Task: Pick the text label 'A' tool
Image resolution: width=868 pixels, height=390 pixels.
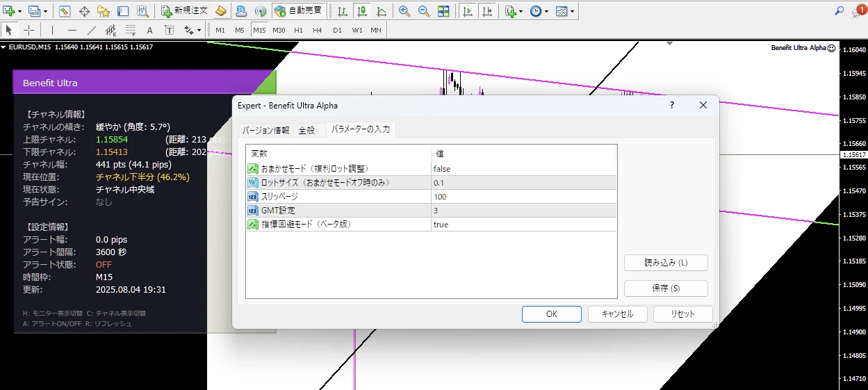Action: coord(149,30)
